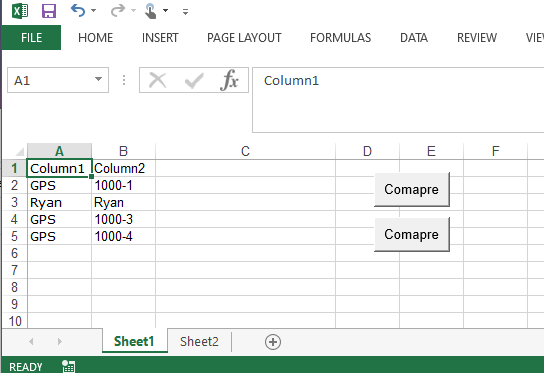Select cell B3 containing Ryan
Screen dimensions: 544x373
124,202
